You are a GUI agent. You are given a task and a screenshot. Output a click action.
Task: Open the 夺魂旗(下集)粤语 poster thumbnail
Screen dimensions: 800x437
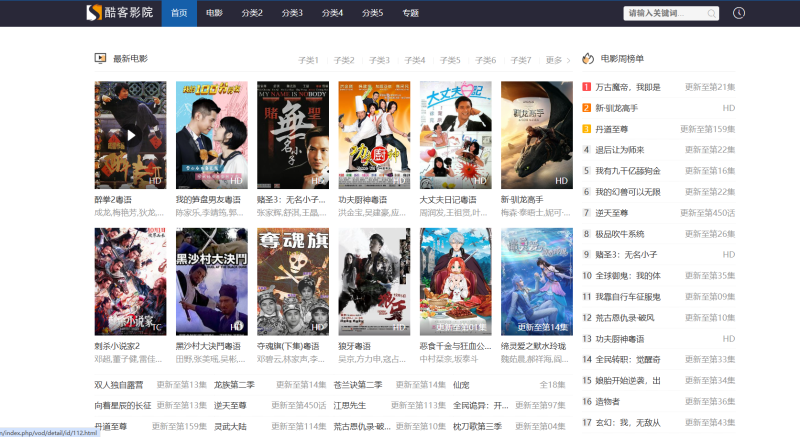coord(293,282)
